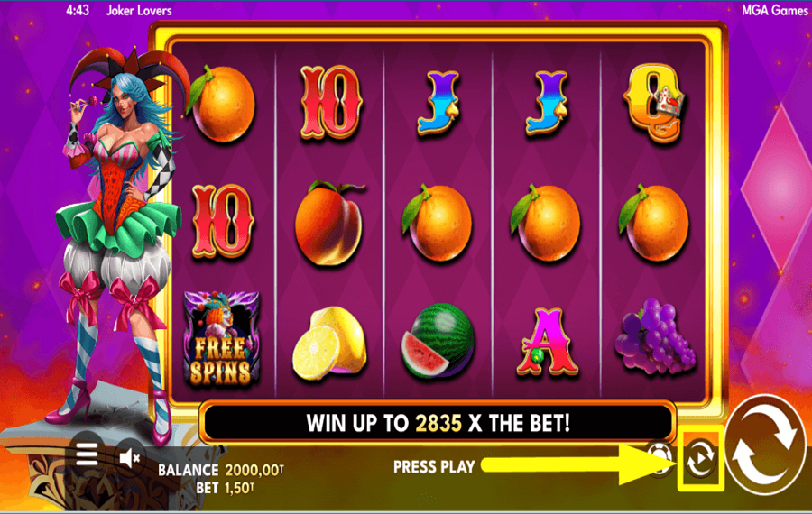Open the bet chip settings icon
812x514 pixels.
coord(660,456)
